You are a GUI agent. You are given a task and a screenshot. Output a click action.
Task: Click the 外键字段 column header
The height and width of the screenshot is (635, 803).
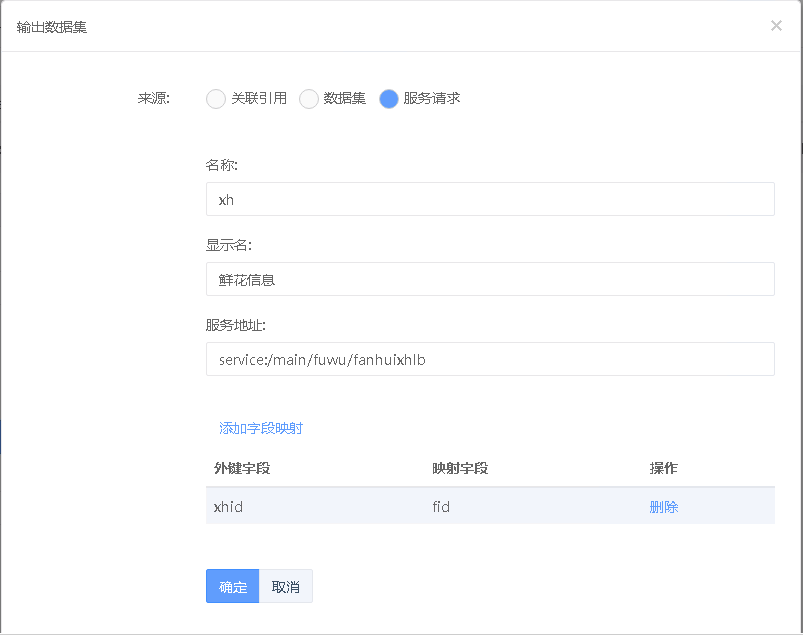(x=242, y=468)
